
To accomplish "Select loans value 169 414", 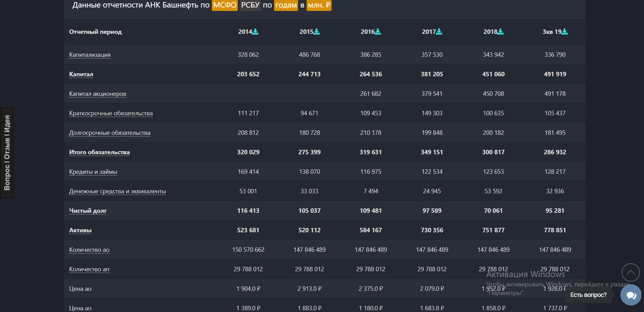I will click(248, 172).
